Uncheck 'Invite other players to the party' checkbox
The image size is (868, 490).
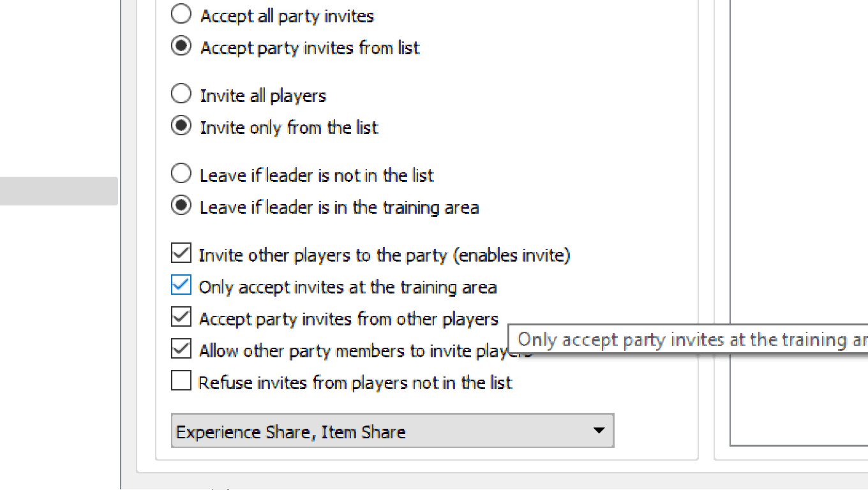[x=181, y=253]
